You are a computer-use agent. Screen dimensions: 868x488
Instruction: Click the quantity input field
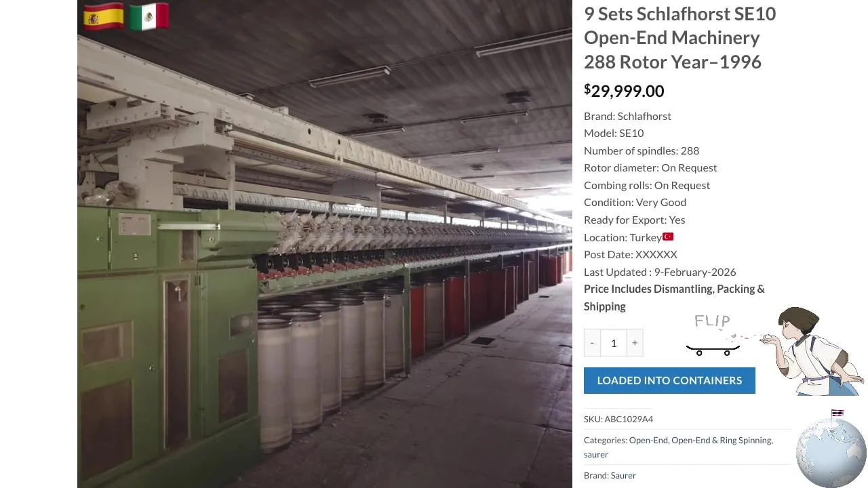click(614, 343)
